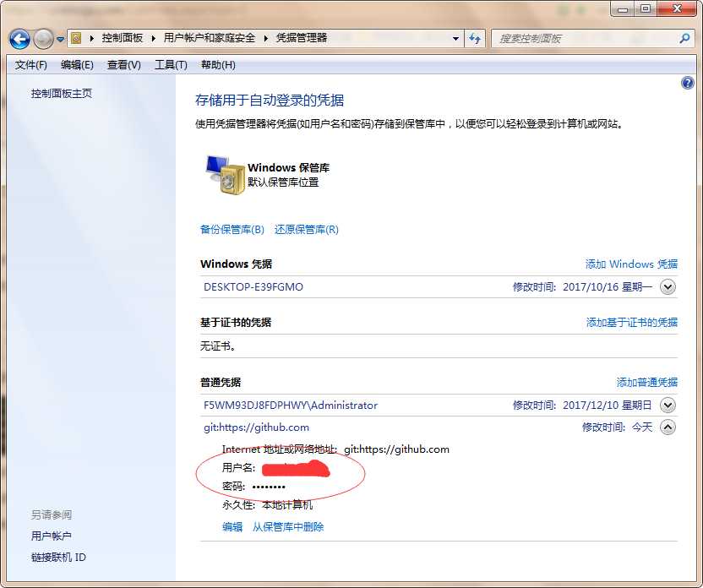Expand the breadcrumb arrow after 控制面板
The image size is (703, 588).
[153, 39]
